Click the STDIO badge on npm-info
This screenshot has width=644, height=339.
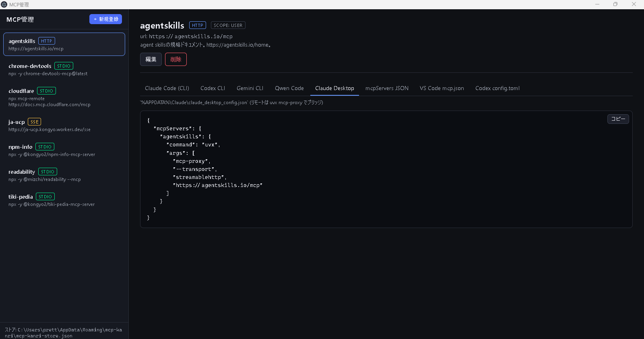(45, 147)
